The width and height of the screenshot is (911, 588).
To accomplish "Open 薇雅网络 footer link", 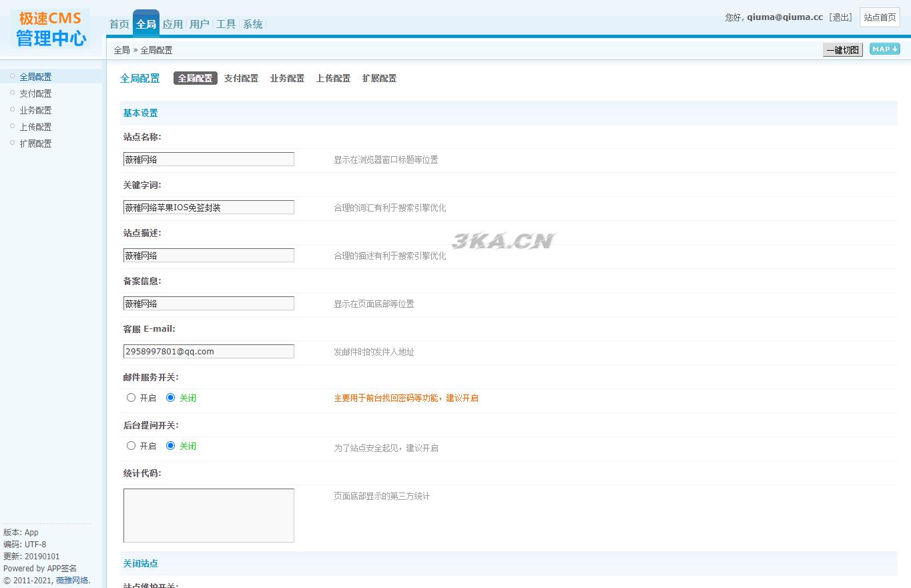I will (72, 581).
